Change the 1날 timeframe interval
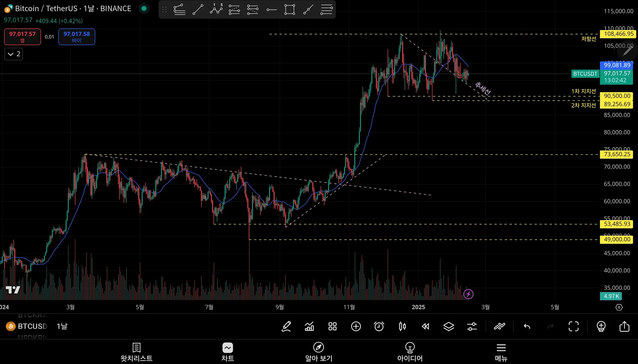638x364 pixels. tap(62, 326)
